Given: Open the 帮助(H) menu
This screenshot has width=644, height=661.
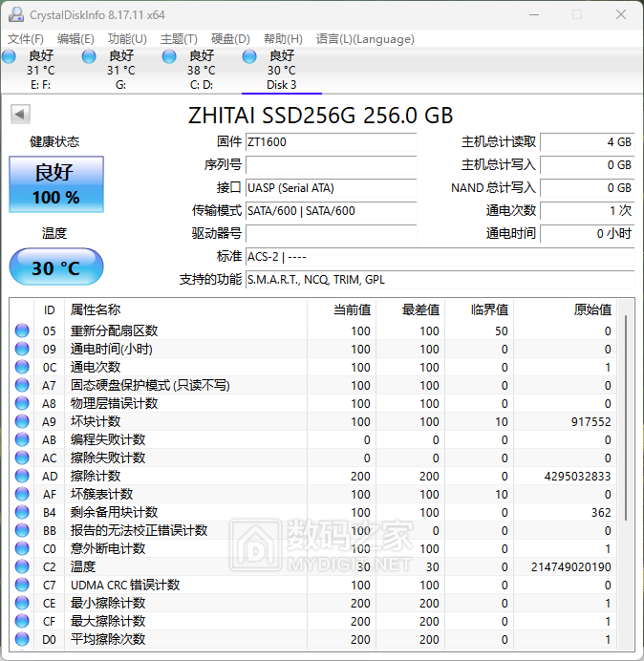Looking at the screenshot, I should pos(283,39).
